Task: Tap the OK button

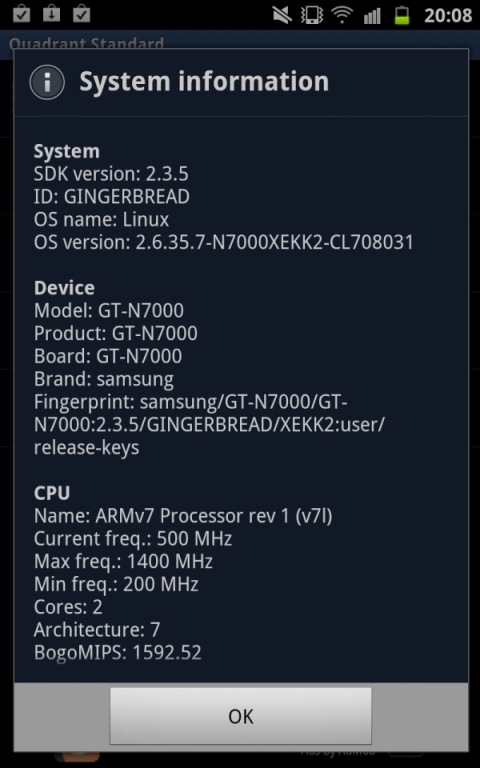Action: [x=240, y=716]
